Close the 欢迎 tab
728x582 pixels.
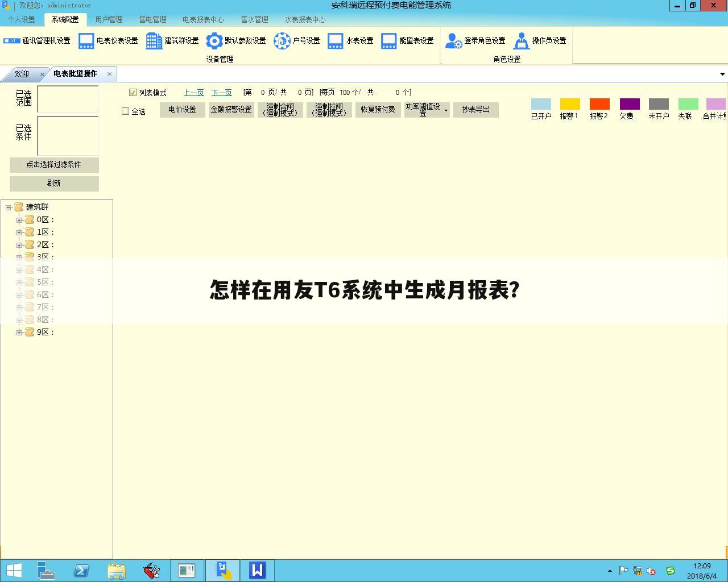point(42,74)
